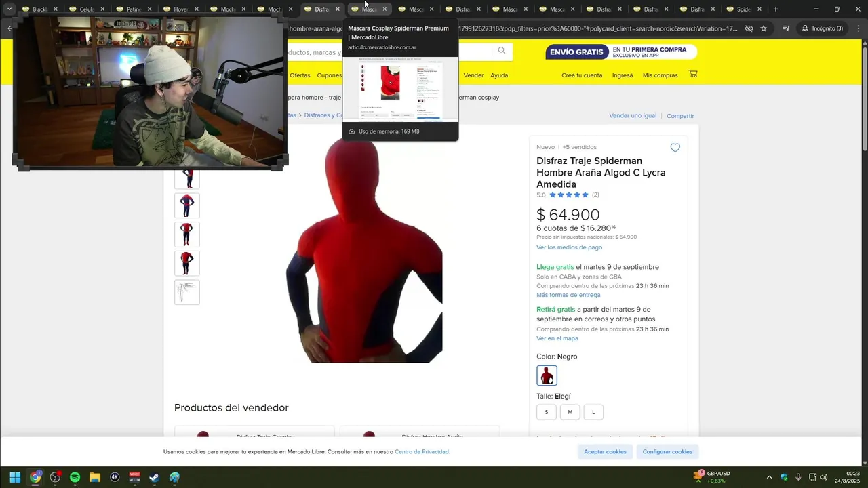Click Aceptar cookies button
This screenshot has width=868, height=488.
606,452
